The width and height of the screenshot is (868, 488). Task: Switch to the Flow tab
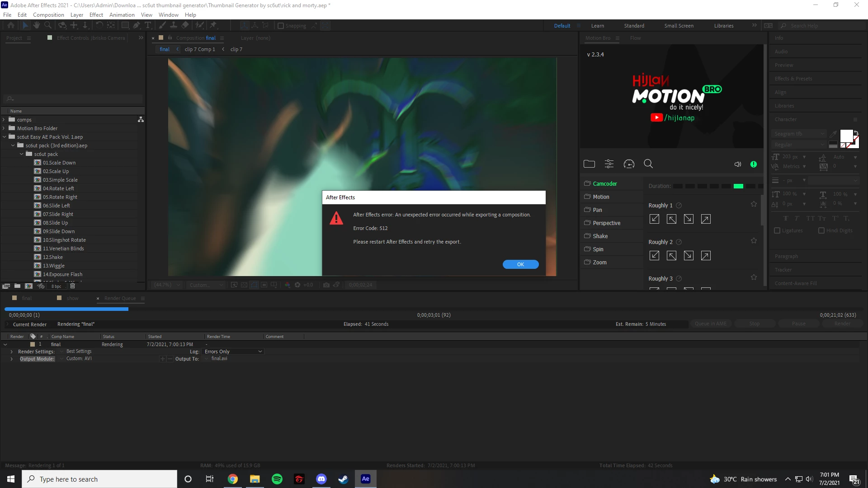pyautogui.click(x=635, y=38)
